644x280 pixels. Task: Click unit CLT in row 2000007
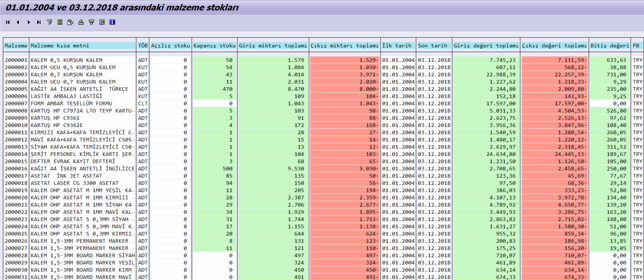point(143,103)
